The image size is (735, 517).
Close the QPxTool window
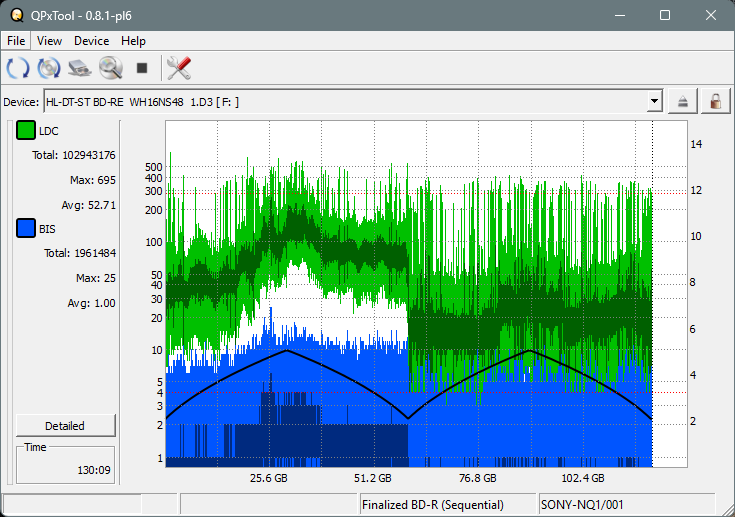click(x=710, y=15)
